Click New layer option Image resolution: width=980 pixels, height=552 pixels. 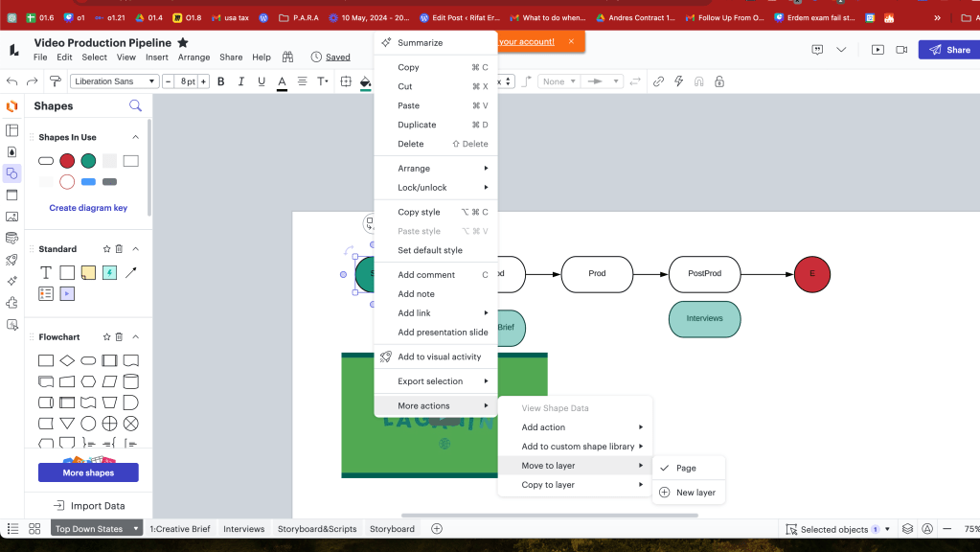(689, 492)
